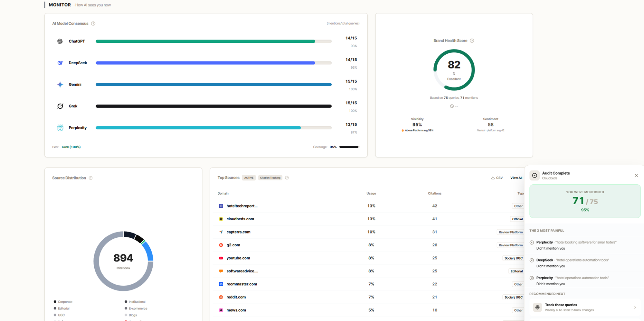The image size is (644, 321).
Task: Click the hoteltechreport favicon
Action: tap(221, 206)
